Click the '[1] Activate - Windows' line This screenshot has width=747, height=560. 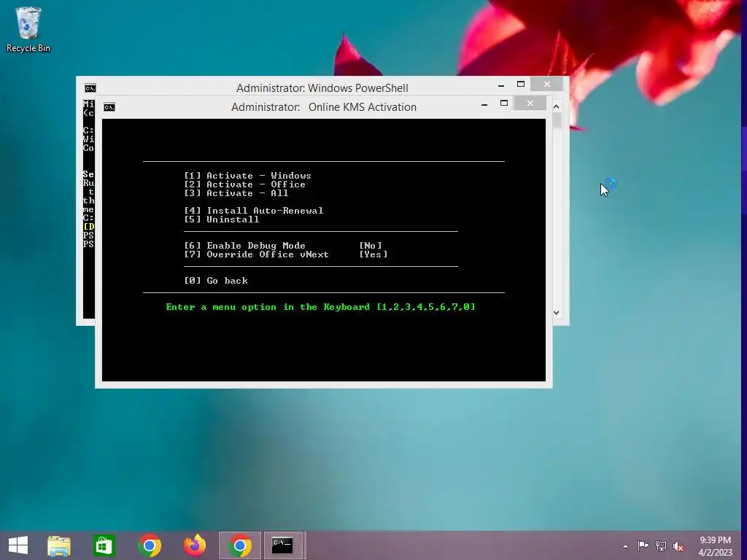(x=248, y=176)
